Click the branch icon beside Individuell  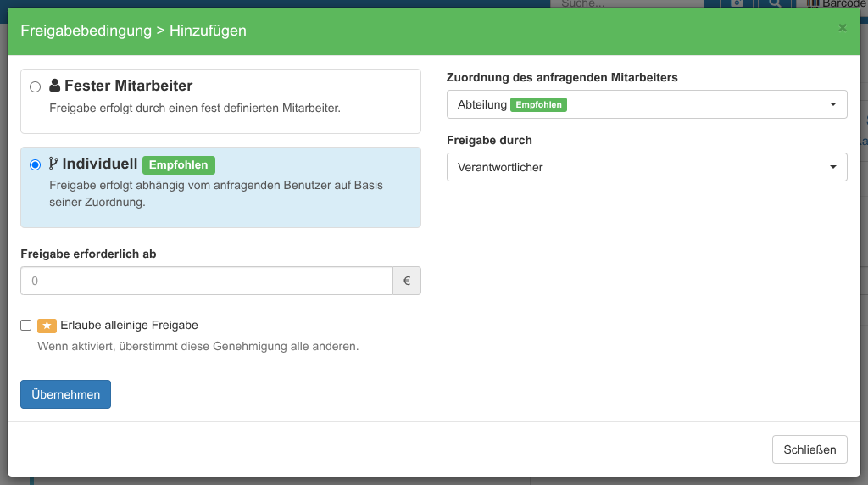[x=54, y=164]
